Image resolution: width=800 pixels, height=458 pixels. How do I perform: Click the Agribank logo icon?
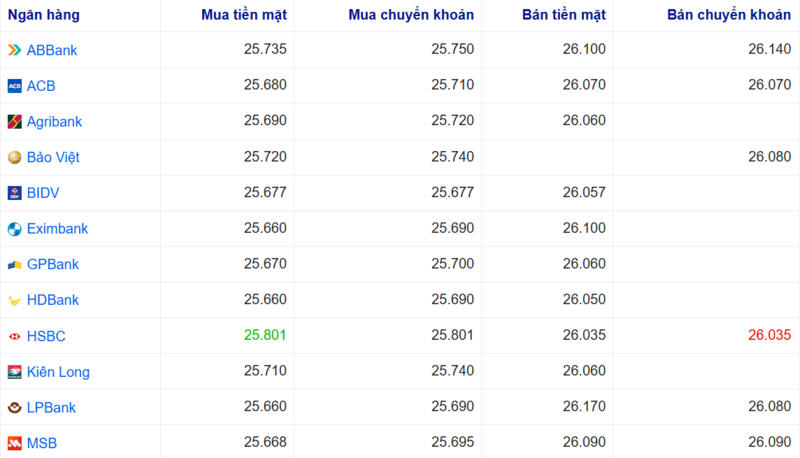[x=14, y=122]
